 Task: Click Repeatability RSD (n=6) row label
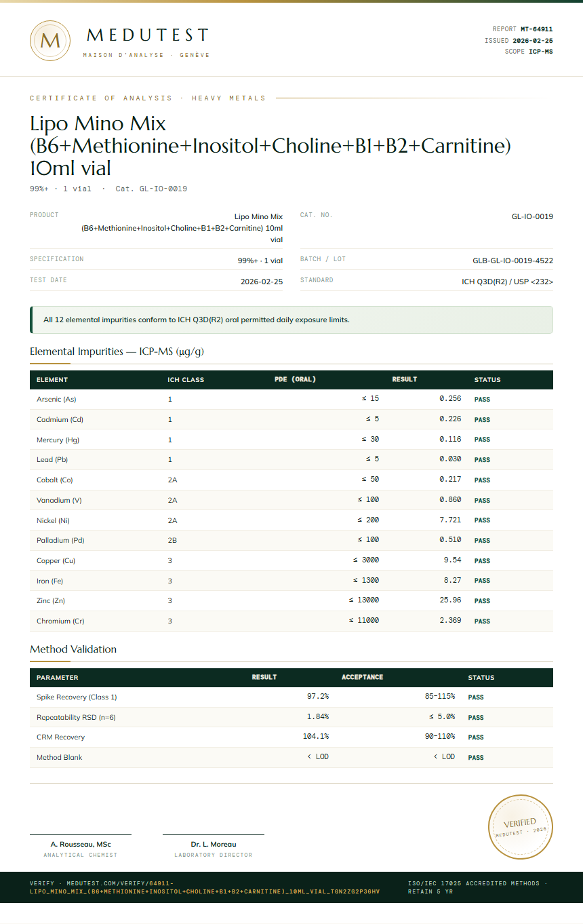tap(76, 718)
